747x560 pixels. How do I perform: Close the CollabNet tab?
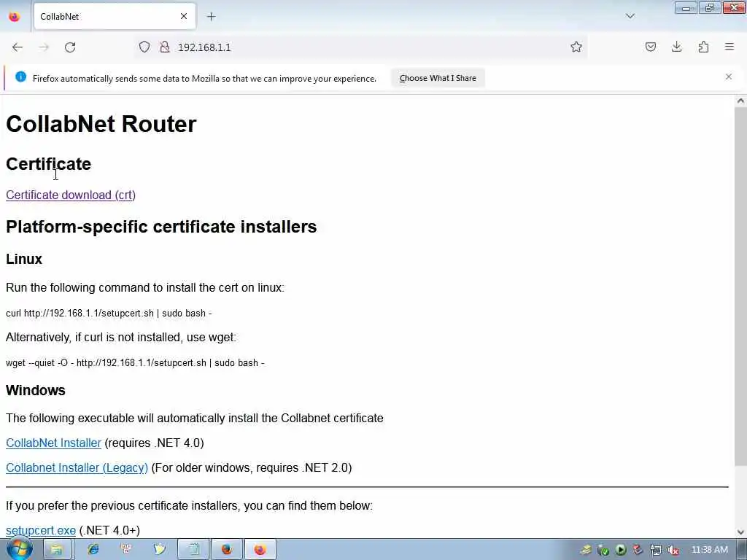point(183,16)
